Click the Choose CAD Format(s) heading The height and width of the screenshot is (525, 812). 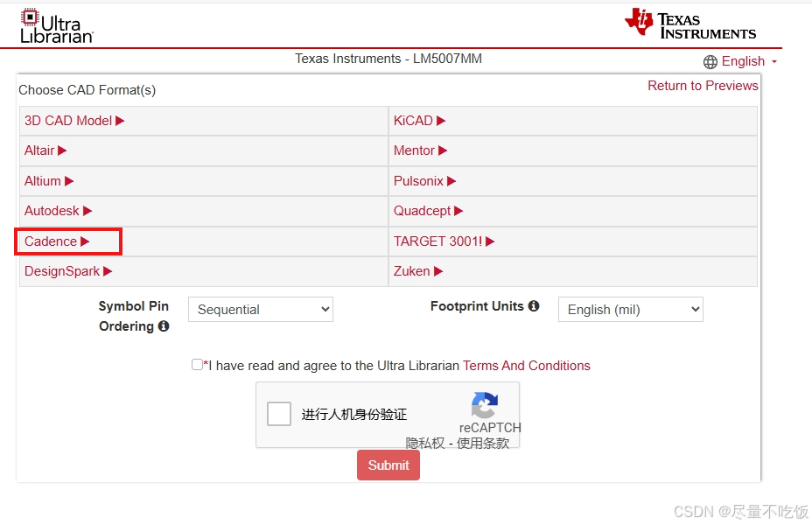coord(87,90)
